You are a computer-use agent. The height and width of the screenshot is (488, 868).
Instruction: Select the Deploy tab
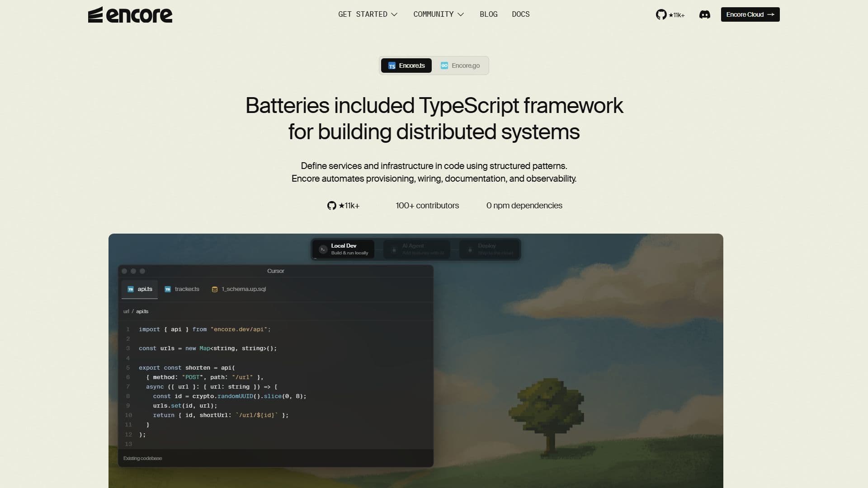[x=489, y=249]
